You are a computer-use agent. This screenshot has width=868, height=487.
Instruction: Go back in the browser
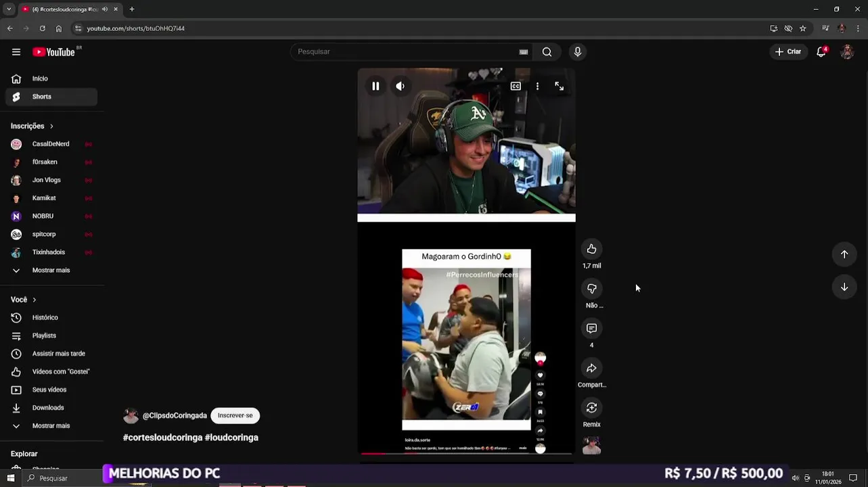tap(10, 28)
